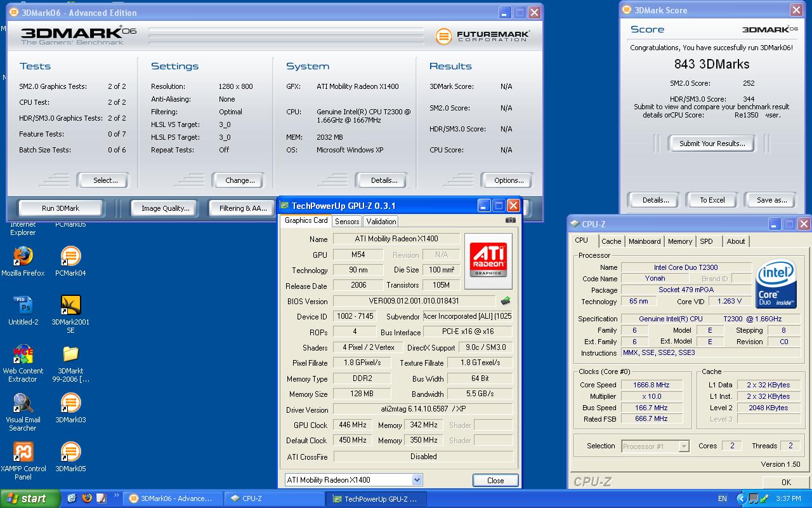Click Run 3DMark button
Screen dimensions: 812x508
coord(60,208)
